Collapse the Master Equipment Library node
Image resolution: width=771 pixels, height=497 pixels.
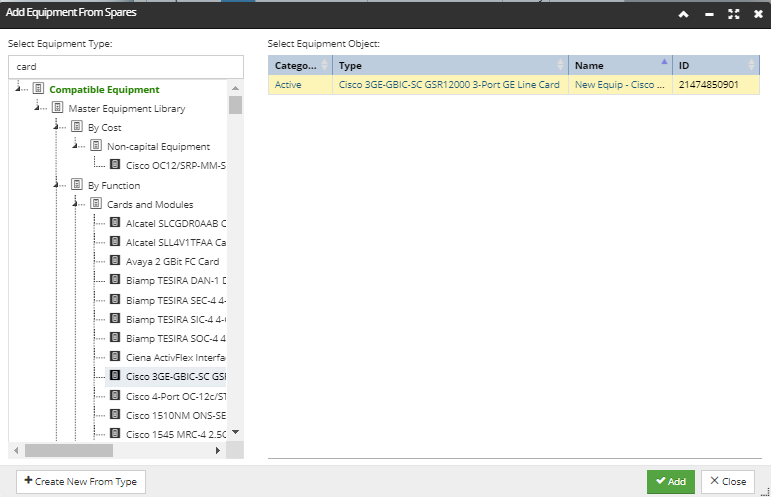click(38, 108)
